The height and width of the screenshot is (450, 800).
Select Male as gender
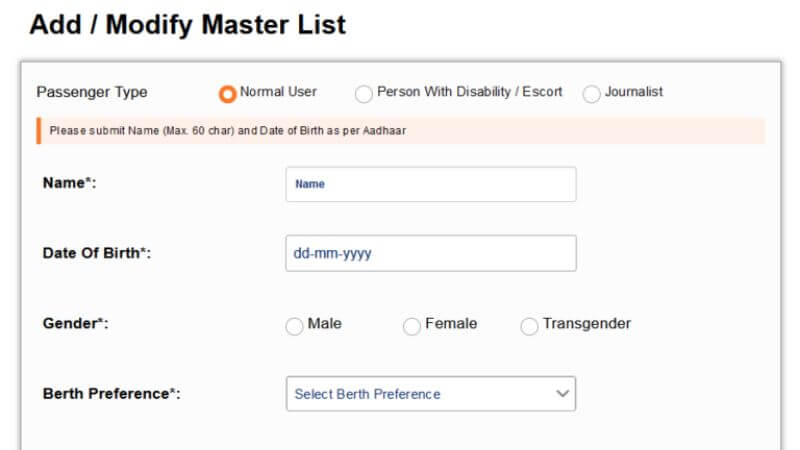[x=294, y=326]
